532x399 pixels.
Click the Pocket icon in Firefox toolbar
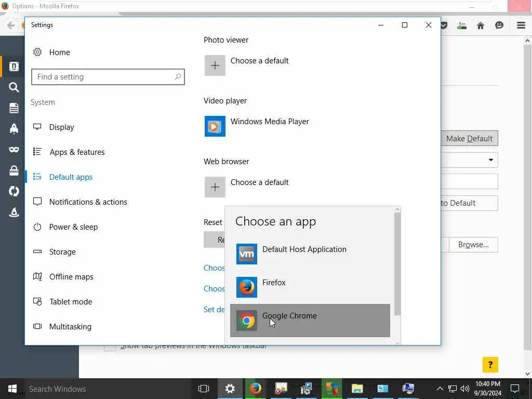(x=444, y=25)
